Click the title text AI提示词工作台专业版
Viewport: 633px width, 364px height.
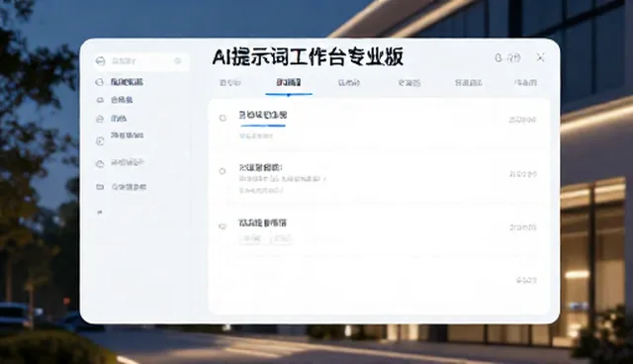coord(308,57)
